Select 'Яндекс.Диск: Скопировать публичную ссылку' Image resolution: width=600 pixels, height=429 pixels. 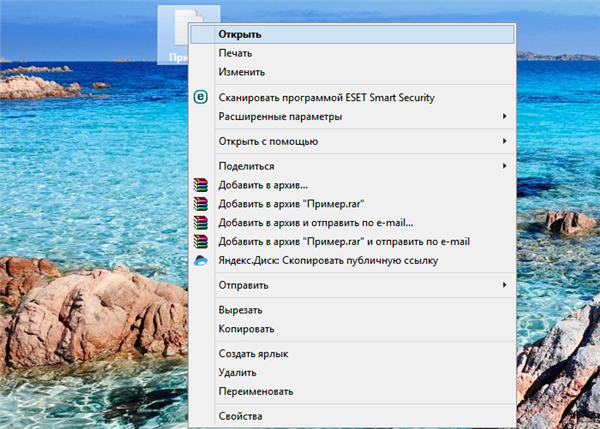(x=352, y=260)
